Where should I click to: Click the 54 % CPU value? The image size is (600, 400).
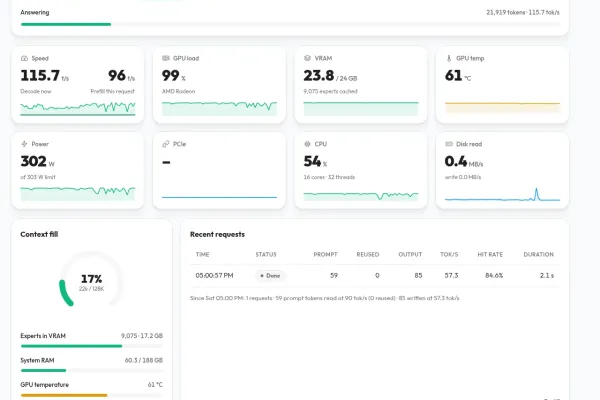(315, 162)
